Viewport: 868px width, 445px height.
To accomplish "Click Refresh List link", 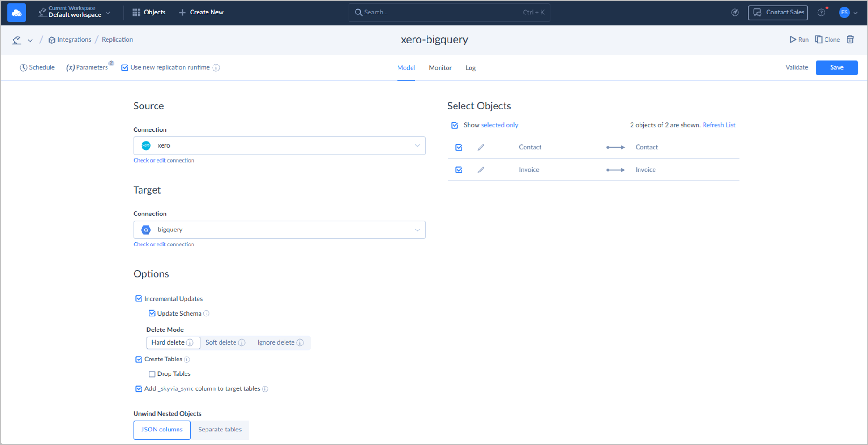I will click(x=719, y=125).
